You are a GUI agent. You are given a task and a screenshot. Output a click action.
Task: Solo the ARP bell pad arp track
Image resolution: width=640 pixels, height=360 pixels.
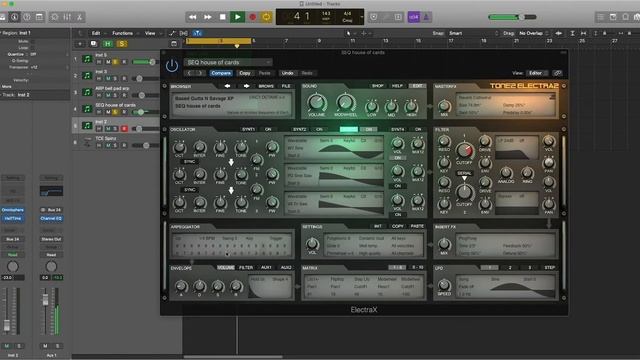coord(116,95)
